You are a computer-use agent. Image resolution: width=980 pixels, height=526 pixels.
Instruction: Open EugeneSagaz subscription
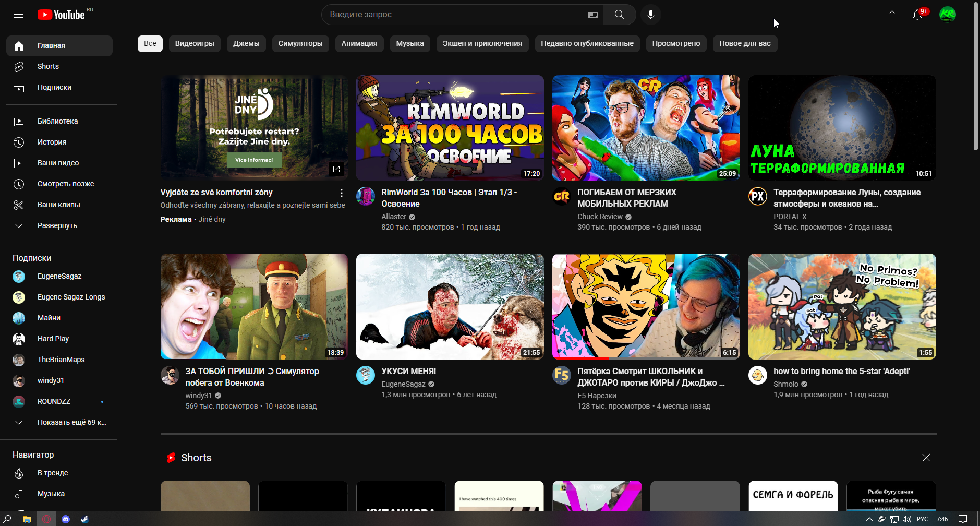[59, 276]
